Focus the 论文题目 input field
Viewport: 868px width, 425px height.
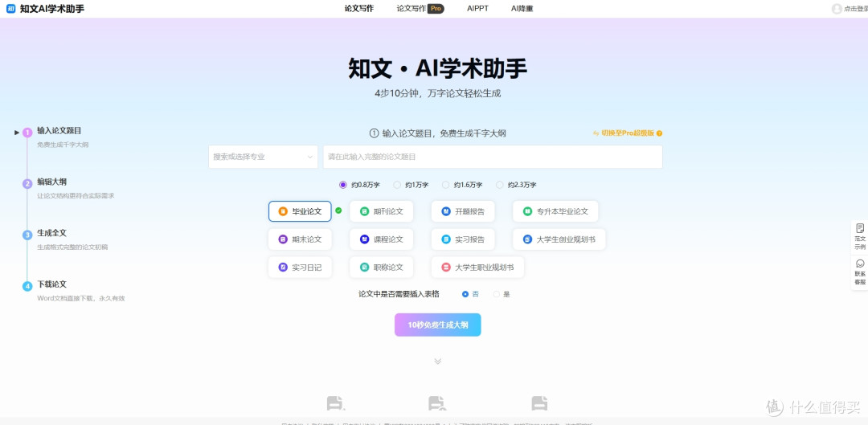pyautogui.click(x=493, y=157)
